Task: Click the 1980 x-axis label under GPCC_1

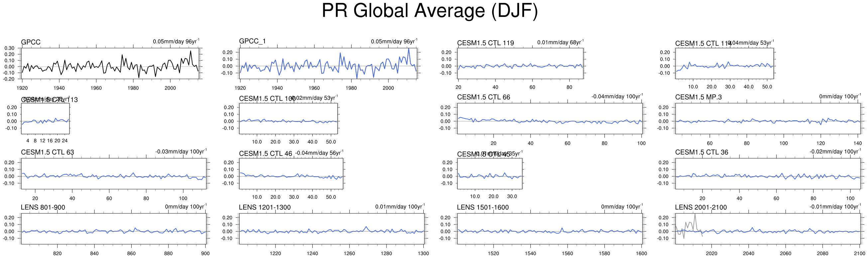Action: (351, 88)
